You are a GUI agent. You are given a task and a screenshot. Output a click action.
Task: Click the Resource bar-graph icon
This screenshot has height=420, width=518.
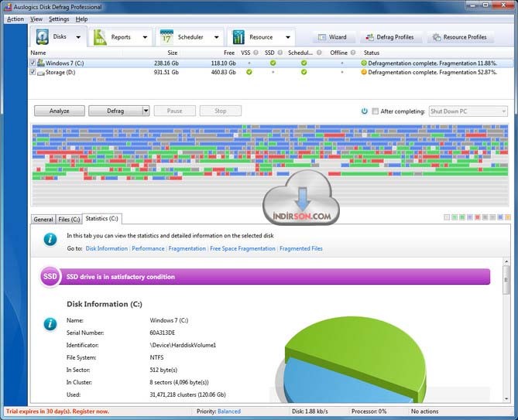click(238, 37)
